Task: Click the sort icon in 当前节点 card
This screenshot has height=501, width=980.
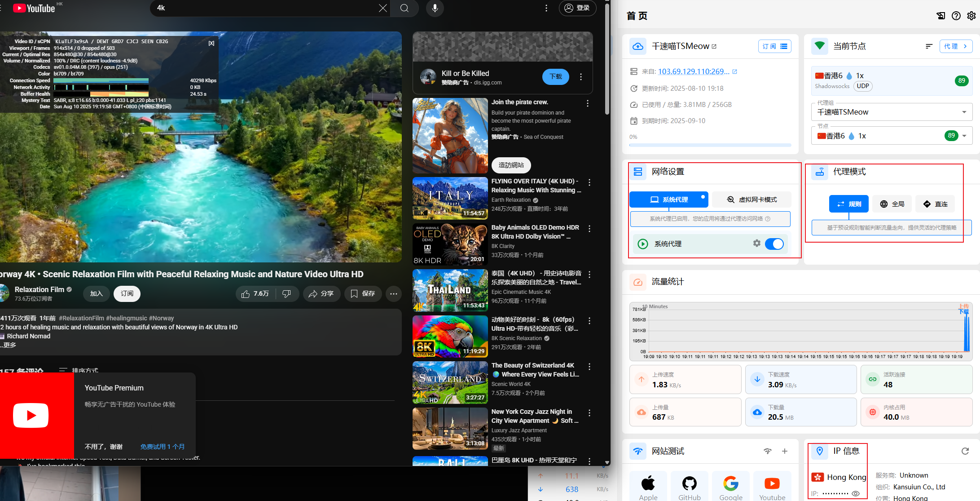Action: point(929,46)
